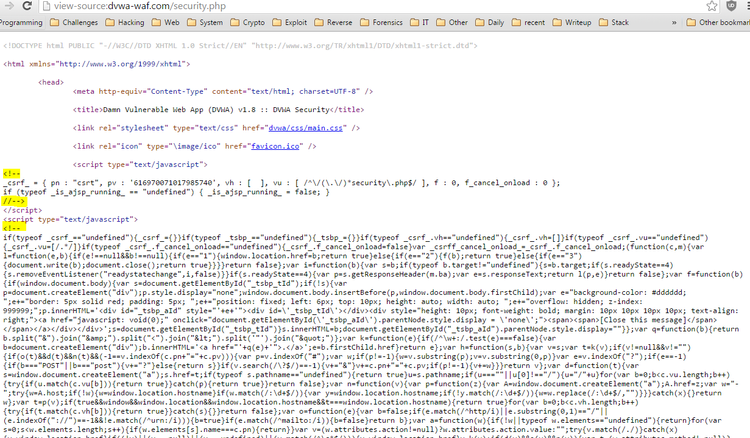The width and height of the screenshot is (750, 438).
Task: Open the Other bookmarks-bar folder beside IT
Action: click(452, 22)
